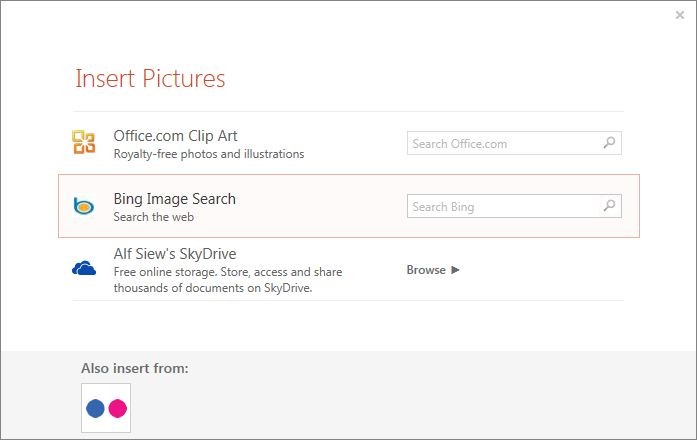Click the Royalty-free photos and illustrations text
Screen dimensions: 697x440
[209, 154]
